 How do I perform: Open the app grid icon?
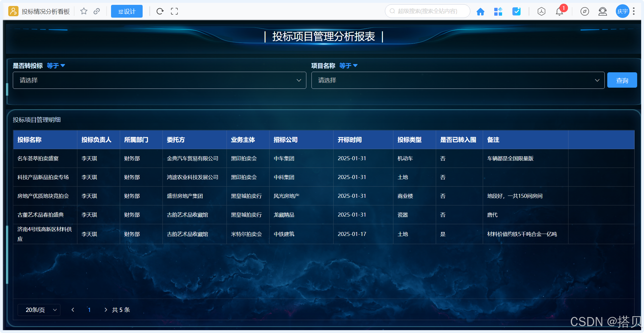coord(498,11)
